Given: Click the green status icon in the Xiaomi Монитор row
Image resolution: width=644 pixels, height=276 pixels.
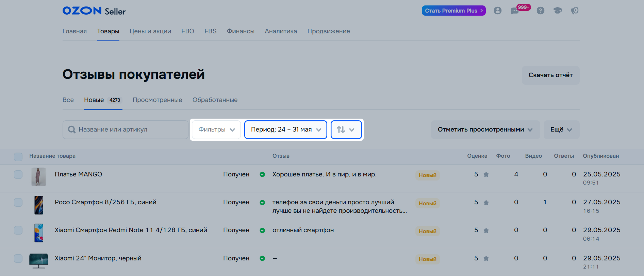Looking at the screenshot, I should 262,258.
